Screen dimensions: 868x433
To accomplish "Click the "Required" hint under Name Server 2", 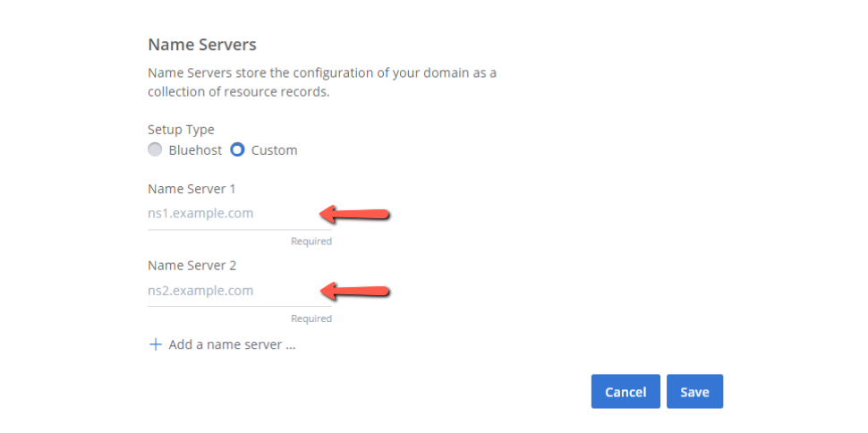I will [x=311, y=318].
